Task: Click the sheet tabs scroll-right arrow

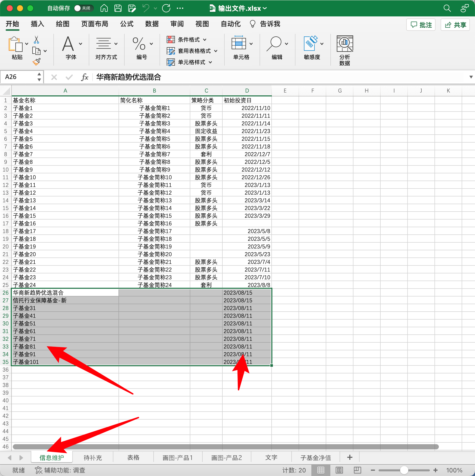Action: 21,458
